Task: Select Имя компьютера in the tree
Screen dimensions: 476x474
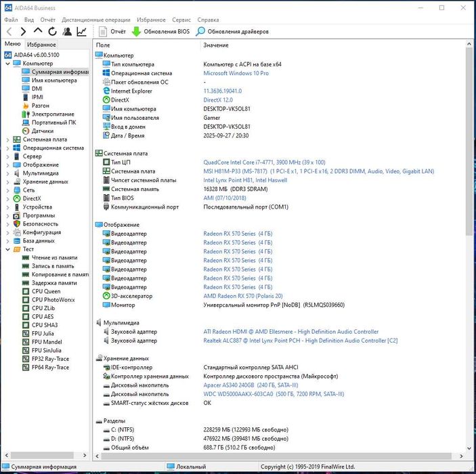Action: point(54,81)
